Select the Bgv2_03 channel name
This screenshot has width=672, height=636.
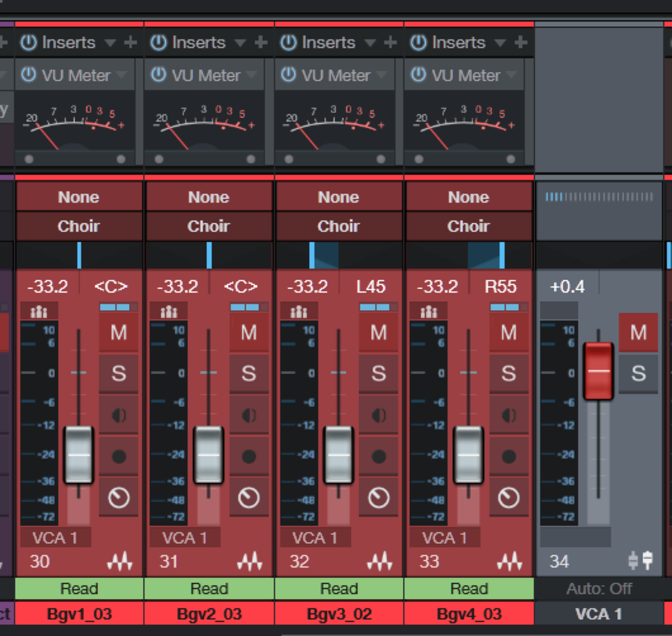point(209,614)
